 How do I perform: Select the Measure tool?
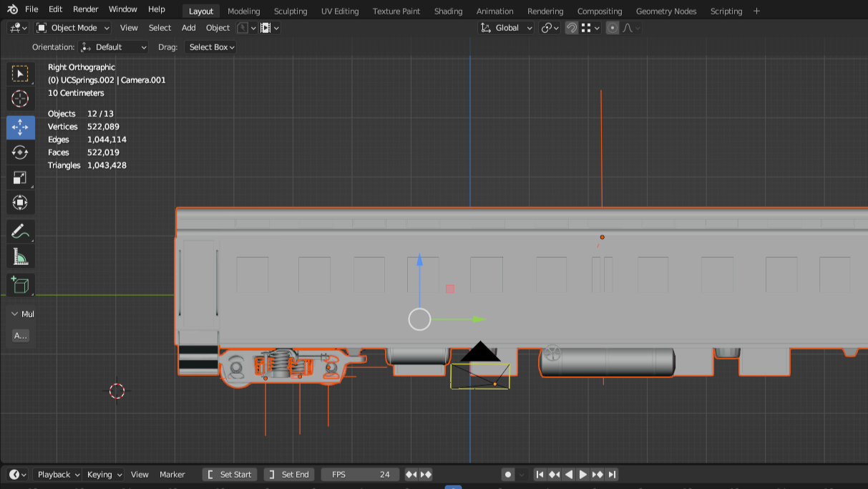coord(20,256)
